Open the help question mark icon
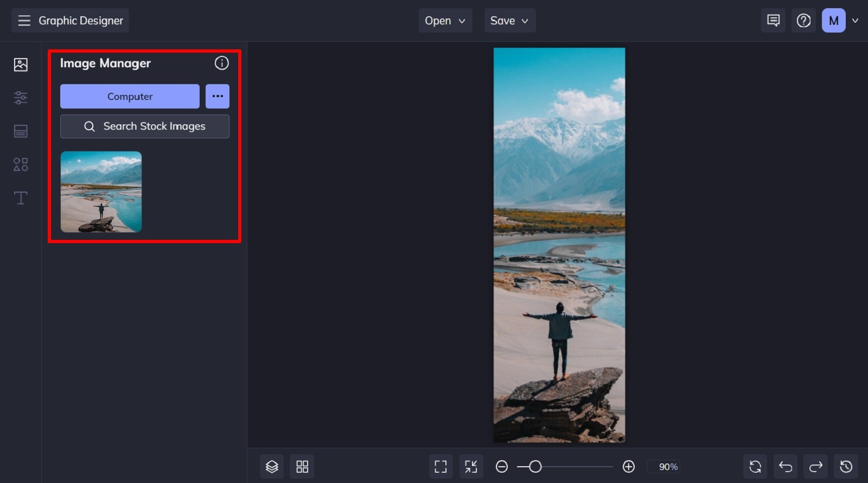Viewport: 868px width, 483px height. click(x=803, y=21)
